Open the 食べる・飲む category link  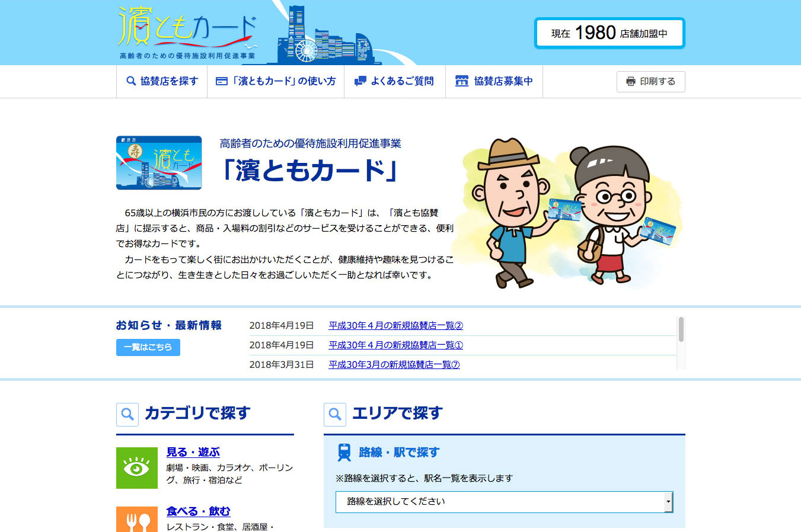click(198, 511)
